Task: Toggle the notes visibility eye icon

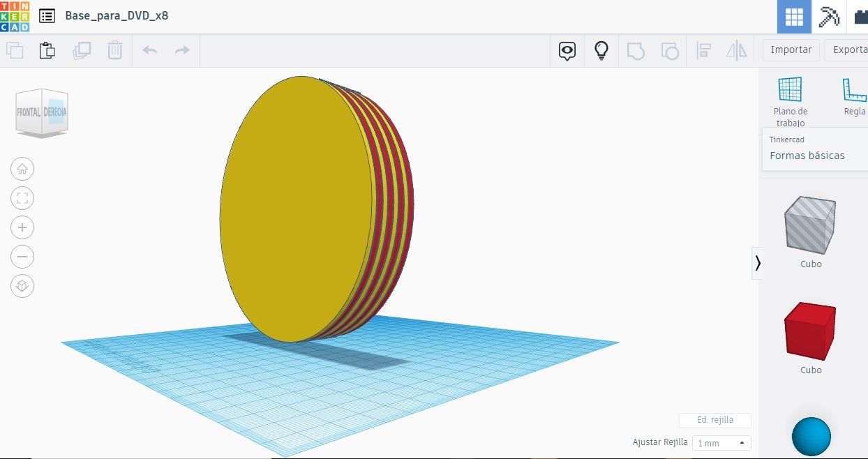Action: click(567, 50)
